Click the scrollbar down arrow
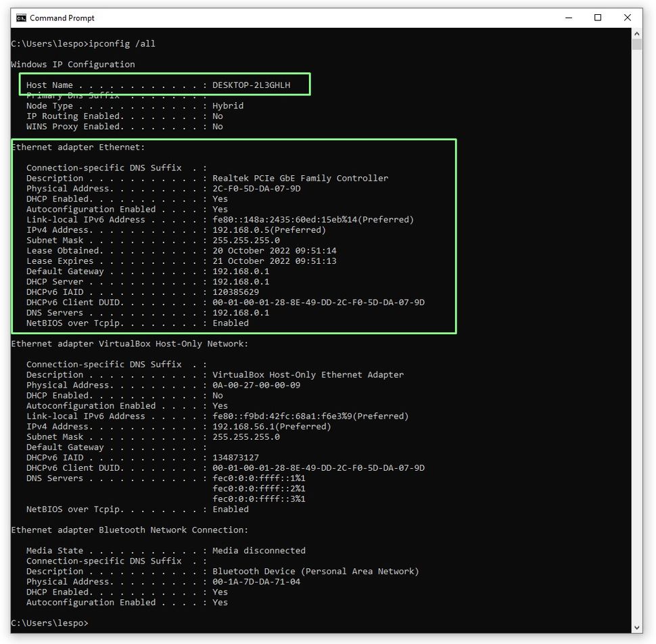 (637, 626)
